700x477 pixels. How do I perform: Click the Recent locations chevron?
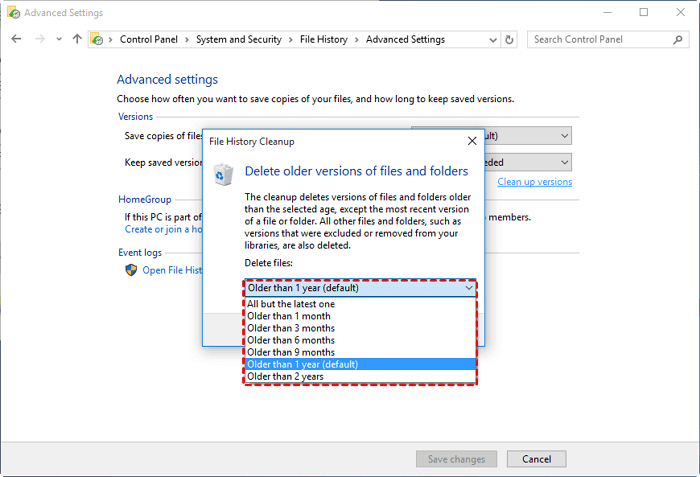(57, 39)
